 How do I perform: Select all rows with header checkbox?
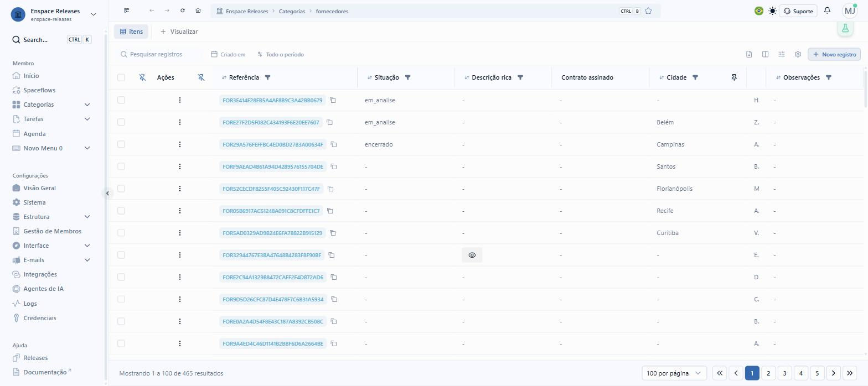coord(121,77)
